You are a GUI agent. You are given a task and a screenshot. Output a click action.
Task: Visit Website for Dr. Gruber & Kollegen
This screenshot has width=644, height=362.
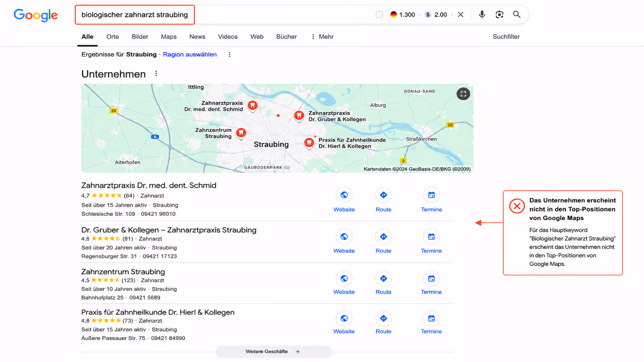[x=344, y=242]
